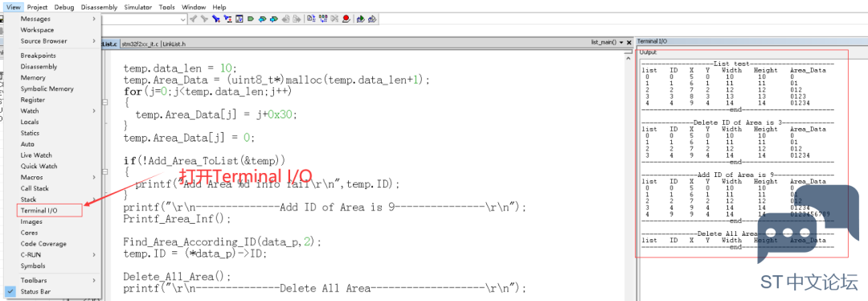Screen dimensions: 868x301
Task: Click the Navigate Forward toolbar icon
Action: [297, 19]
